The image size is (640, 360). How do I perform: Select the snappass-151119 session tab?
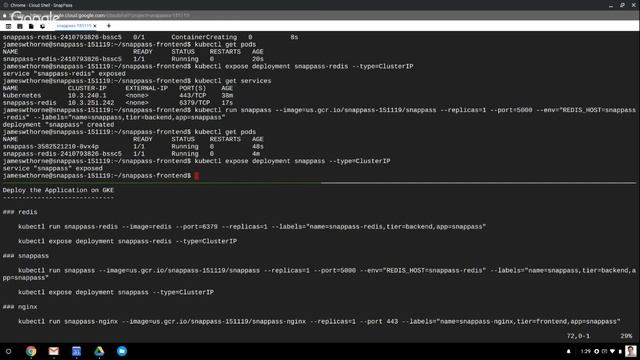coord(73,26)
